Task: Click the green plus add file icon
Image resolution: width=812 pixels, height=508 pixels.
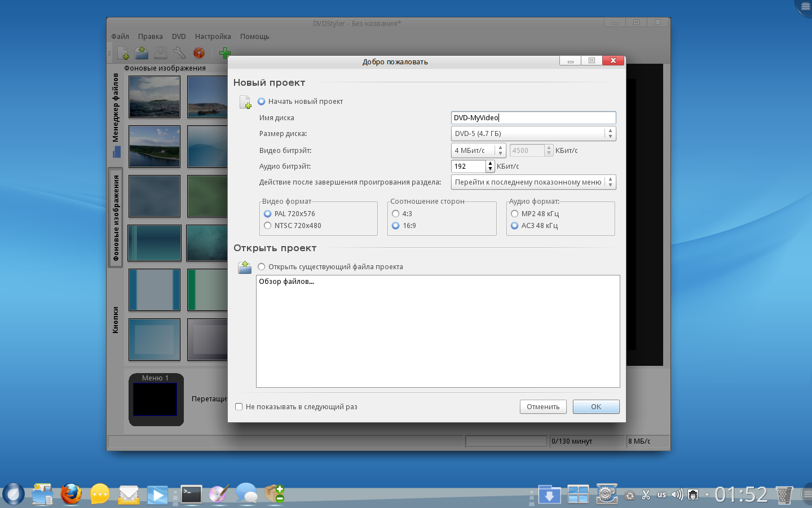Action: [x=224, y=53]
